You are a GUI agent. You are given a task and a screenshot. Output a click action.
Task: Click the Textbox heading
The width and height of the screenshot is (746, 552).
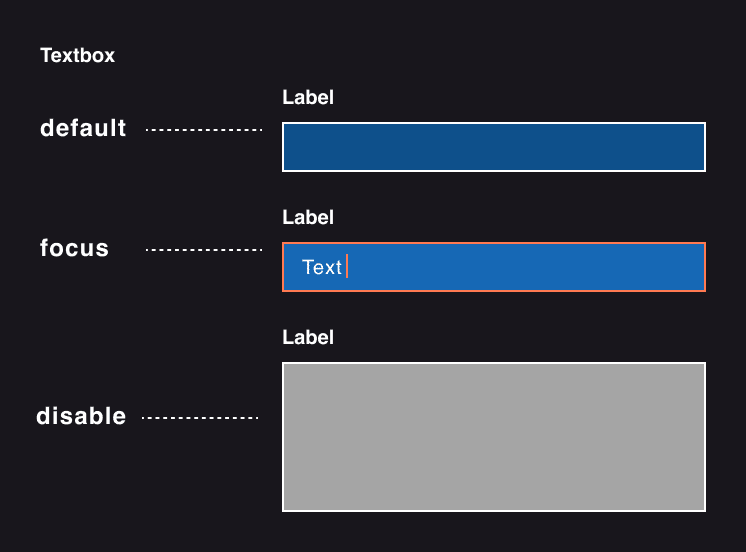78,56
